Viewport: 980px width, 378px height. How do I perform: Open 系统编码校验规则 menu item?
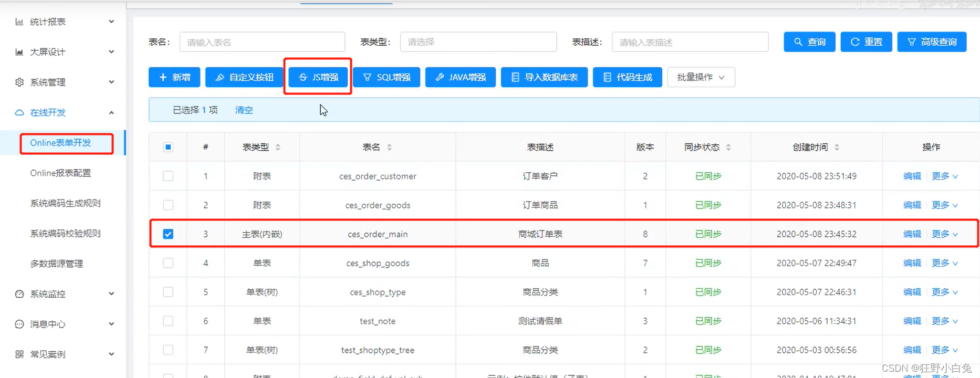(x=65, y=233)
